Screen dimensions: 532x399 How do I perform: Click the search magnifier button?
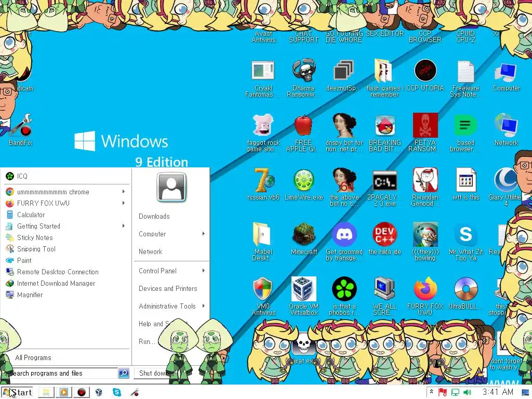coord(124,373)
